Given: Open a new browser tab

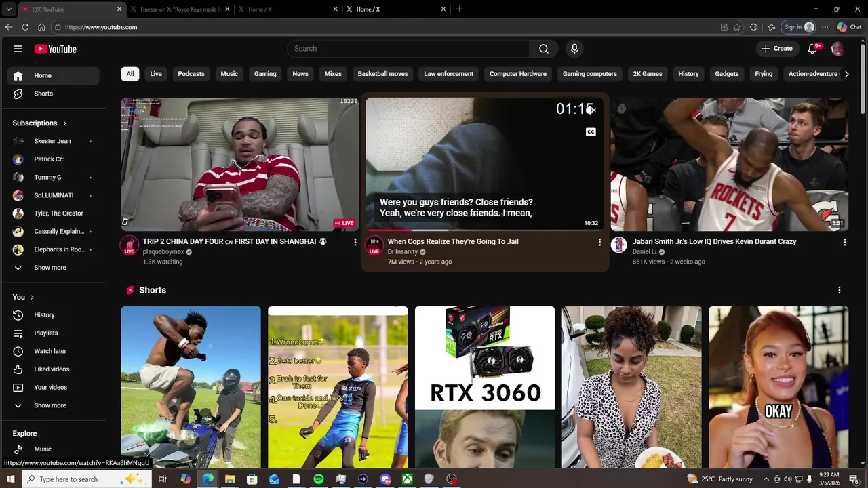Looking at the screenshot, I should pyautogui.click(x=460, y=9).
